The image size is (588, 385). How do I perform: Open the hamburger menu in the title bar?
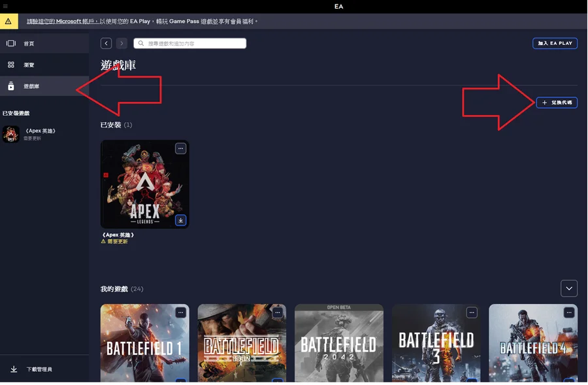[5, 6]
